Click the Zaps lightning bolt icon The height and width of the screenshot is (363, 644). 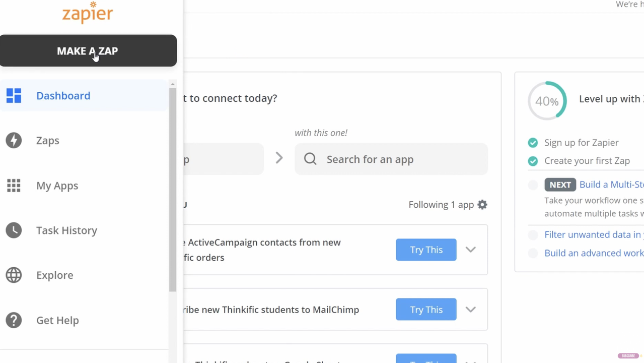point(14,141)
